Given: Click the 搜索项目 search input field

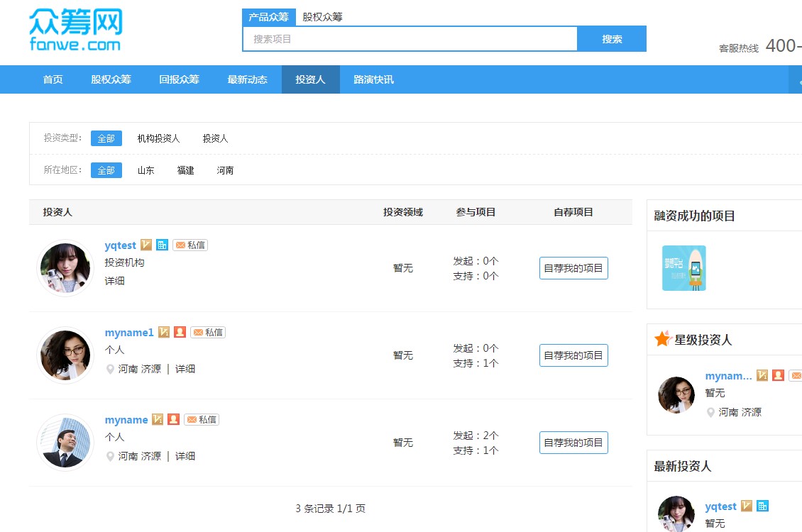Looking at the screenshot, I should 410,39.
